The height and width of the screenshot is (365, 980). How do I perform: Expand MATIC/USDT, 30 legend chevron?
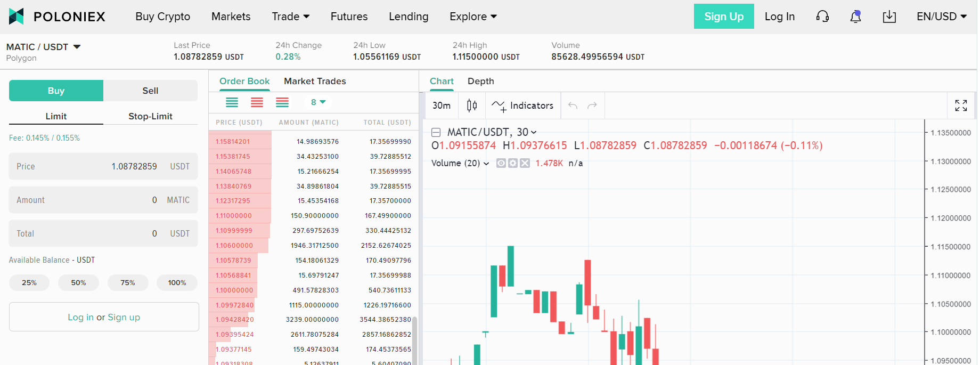534,132
